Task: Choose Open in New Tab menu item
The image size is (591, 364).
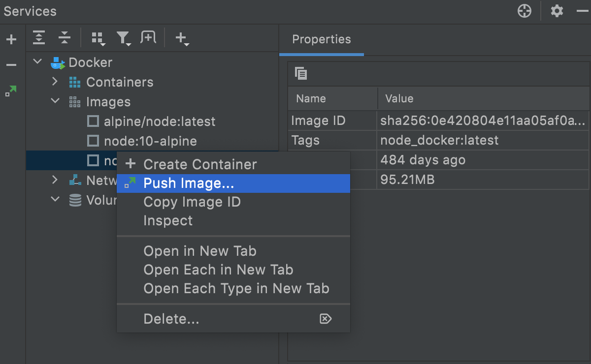Action: pyautogui.click(x=233, y=251)
